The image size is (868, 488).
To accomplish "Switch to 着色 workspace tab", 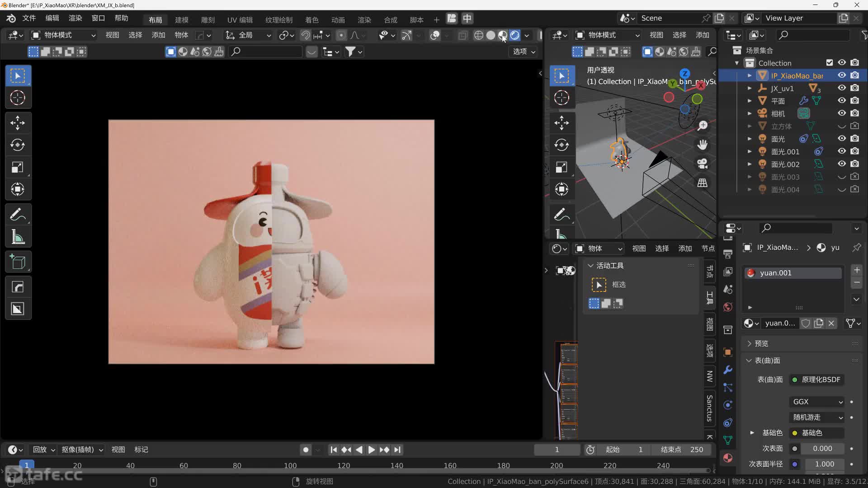I will tap(312, 20).
